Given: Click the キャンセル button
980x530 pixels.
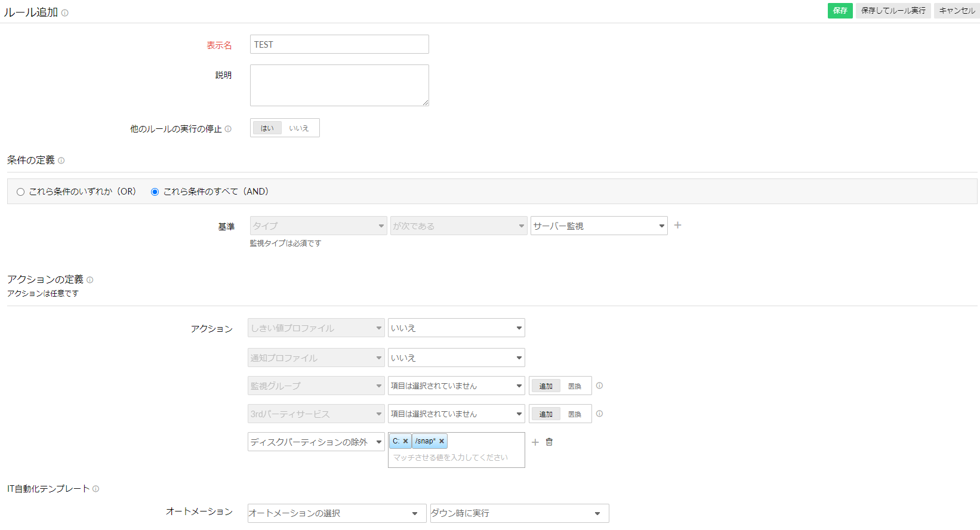Looking at the screenshot, I should point(956,11).
